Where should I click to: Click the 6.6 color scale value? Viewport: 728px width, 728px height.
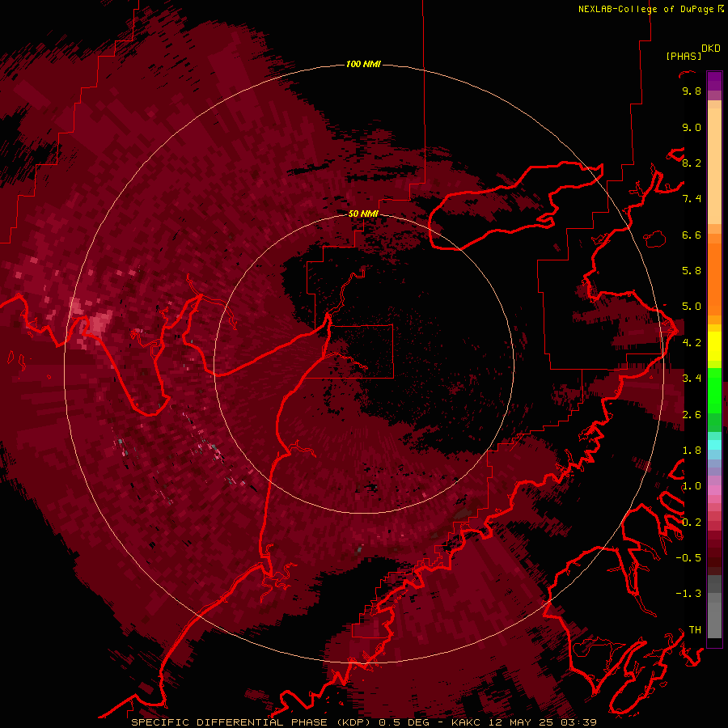[x=692, y=235]
